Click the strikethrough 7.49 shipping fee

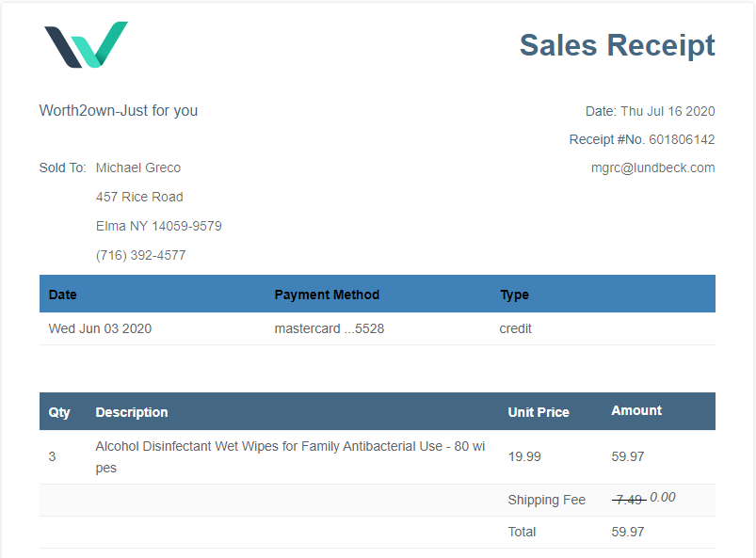coord(628,500)
